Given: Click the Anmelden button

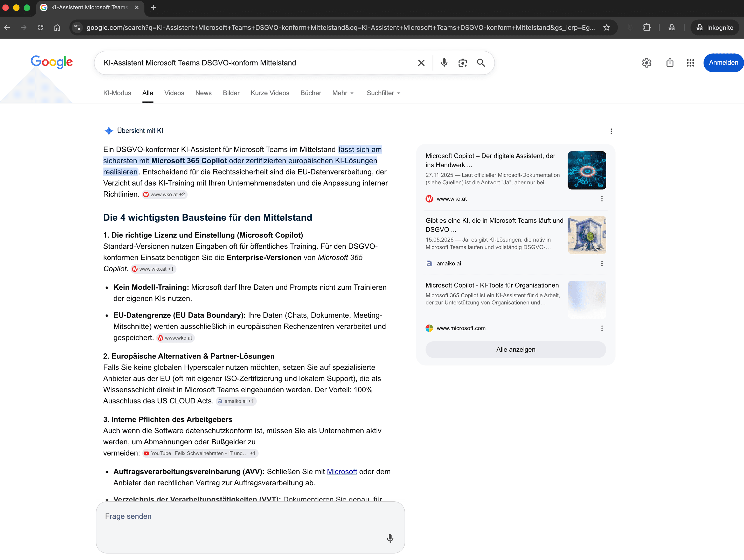Looking at the screenshot, I should pyautogui.click(x=723, y=62).
